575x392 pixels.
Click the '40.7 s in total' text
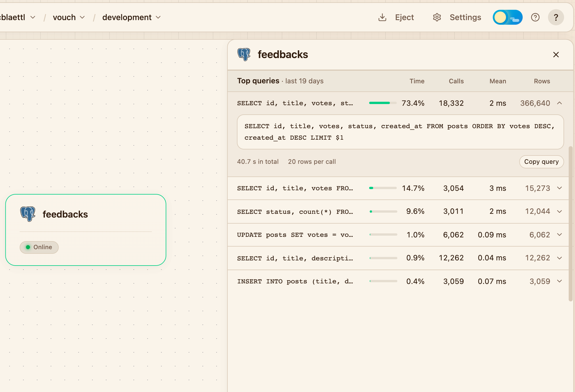(x=258, y=162)
